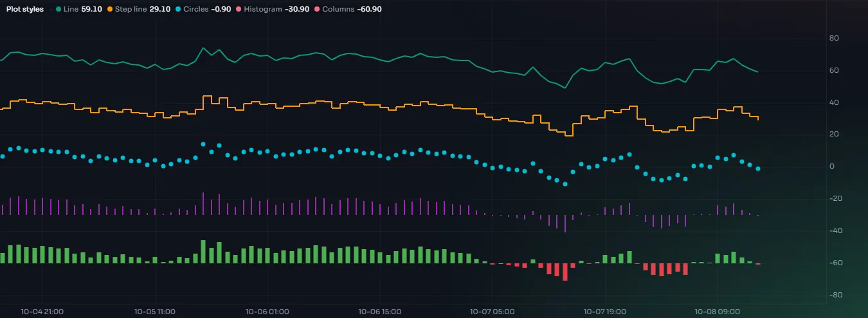868x318 pixels.
Task: Select the Columns legend label
Action: point(338,10)
